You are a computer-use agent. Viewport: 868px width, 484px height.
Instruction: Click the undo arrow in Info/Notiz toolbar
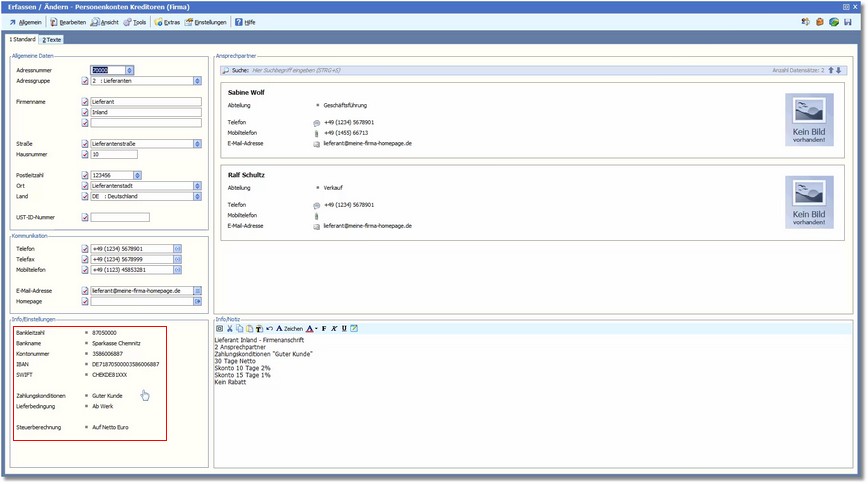tap(269, 328)
